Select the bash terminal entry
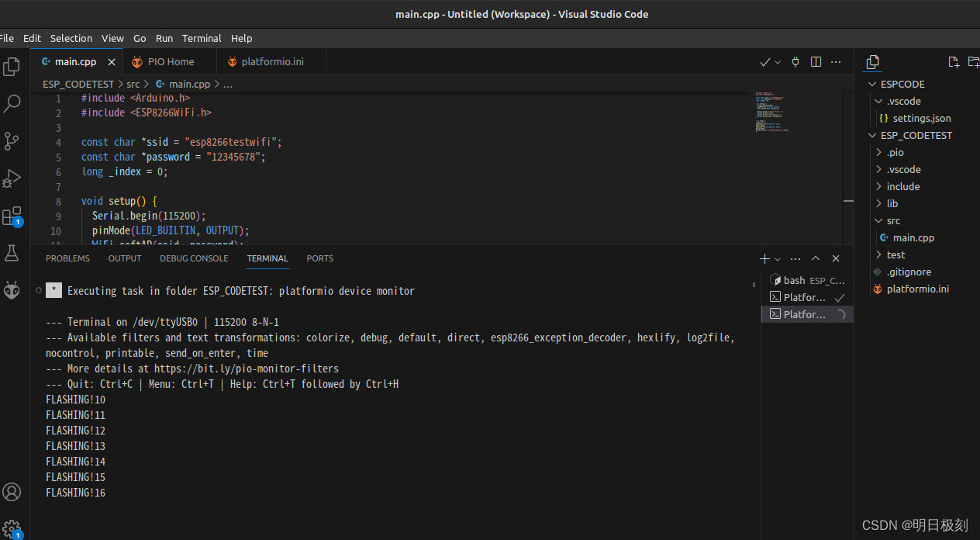 [807, 280]
